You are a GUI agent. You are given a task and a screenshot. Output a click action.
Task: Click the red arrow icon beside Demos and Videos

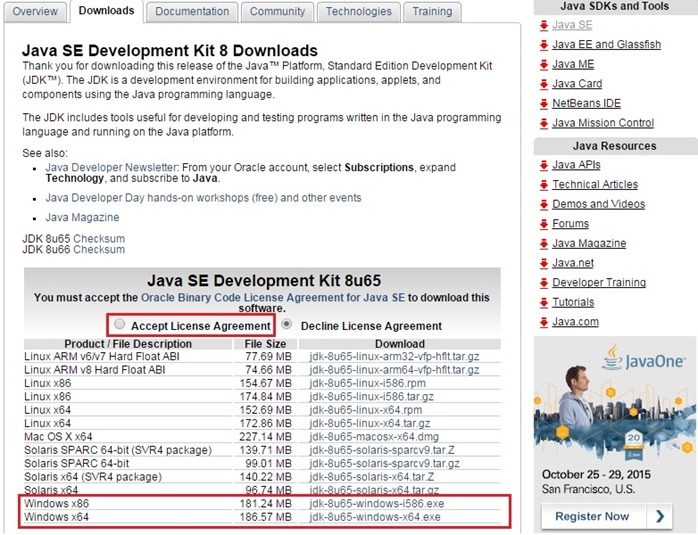point(544,204)
